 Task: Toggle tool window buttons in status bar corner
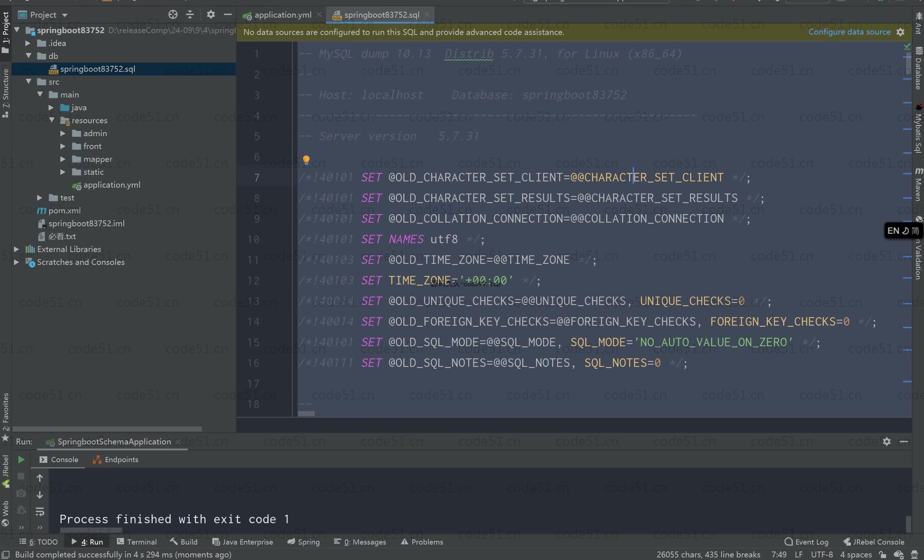(6, 555)
